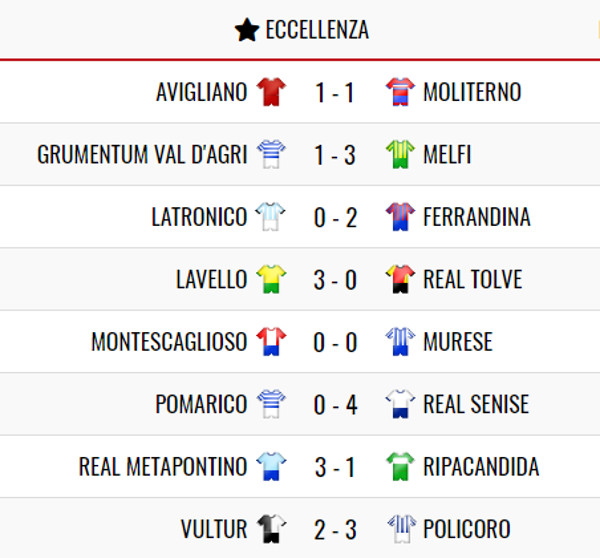Click the Latronico 0 - 2 score
Image resolution: width=600 pixels, height=558 pixels.
335,217
